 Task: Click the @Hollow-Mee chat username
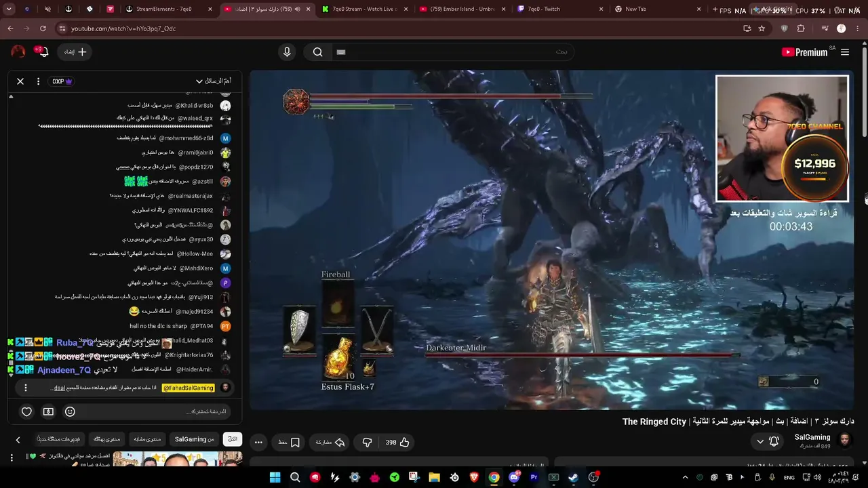tap(195, 254)
